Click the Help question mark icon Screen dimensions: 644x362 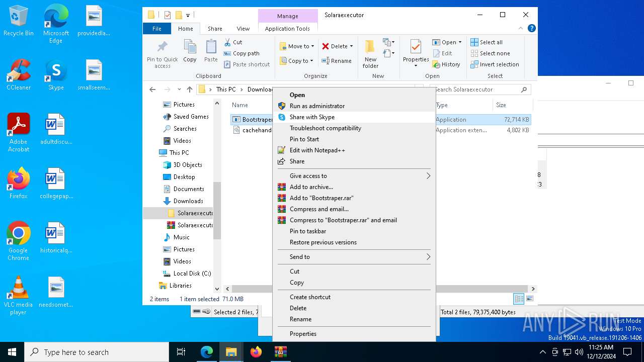point(531,29)
